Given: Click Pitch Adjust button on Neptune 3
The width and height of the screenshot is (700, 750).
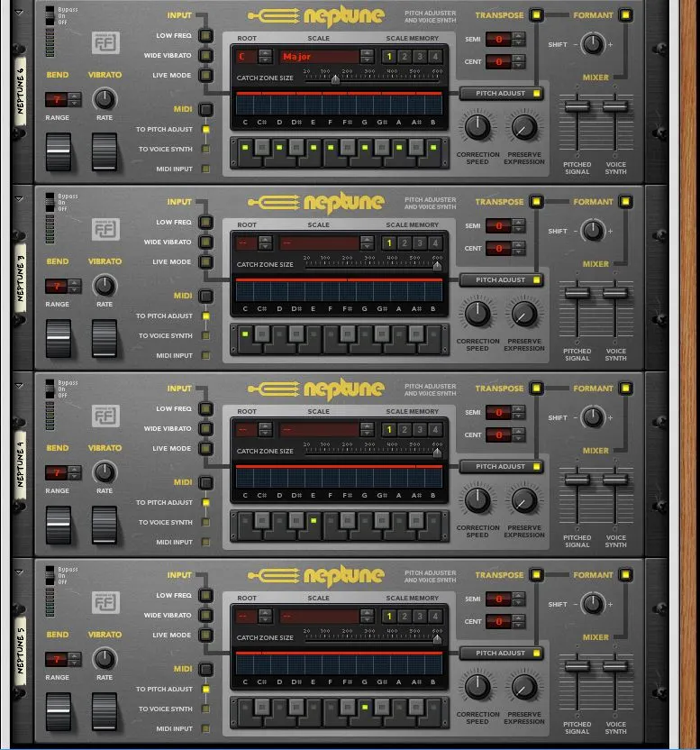Looking at the screenshot, I should coord(501,279).
